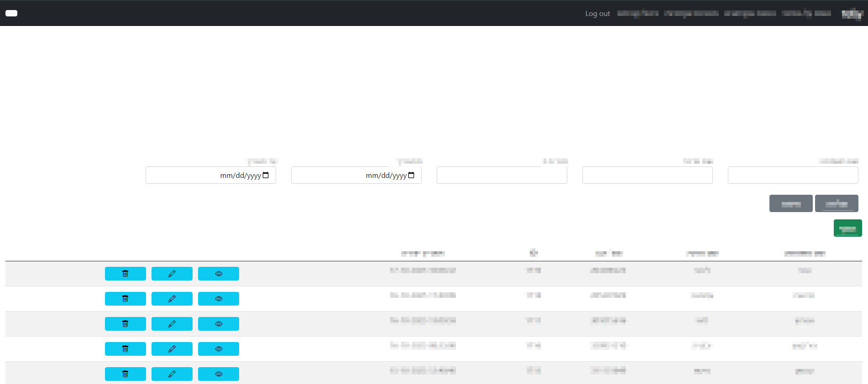View the fourth row using its eye icon
868x384 pixels.
click(x=218, y=349)
